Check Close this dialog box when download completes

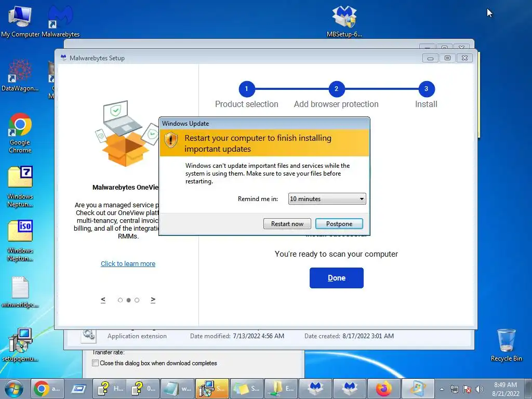click(96, 363)
